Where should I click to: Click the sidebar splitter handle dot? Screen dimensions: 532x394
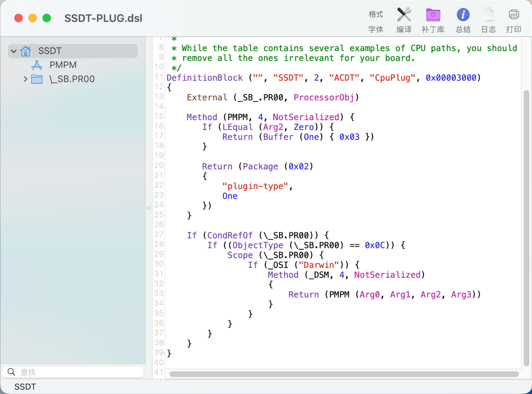(149, 207)
